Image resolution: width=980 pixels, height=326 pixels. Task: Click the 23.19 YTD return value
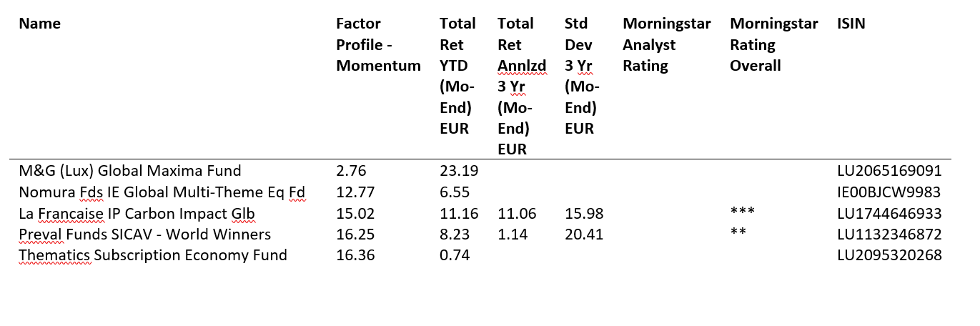(455, 171)
